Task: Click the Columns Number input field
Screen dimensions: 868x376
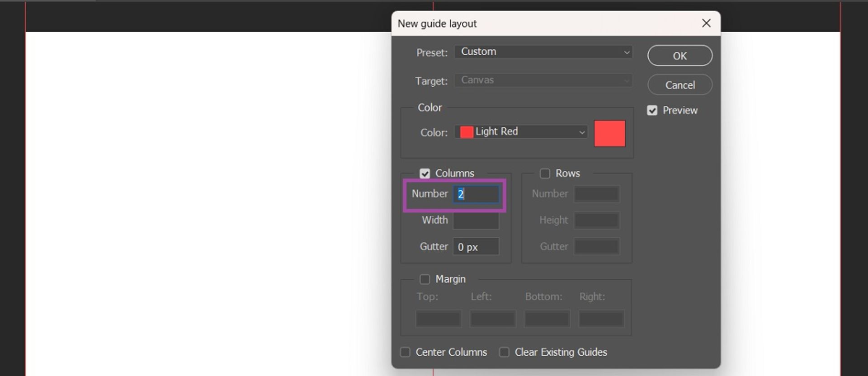Action: click(476, 194)
